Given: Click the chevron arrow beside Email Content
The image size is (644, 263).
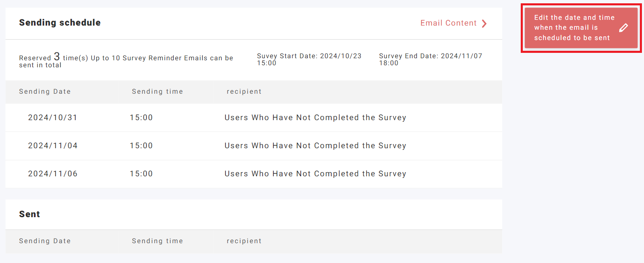Looking at the screenshot, I should pyautogui.click(x=484, y=24).
